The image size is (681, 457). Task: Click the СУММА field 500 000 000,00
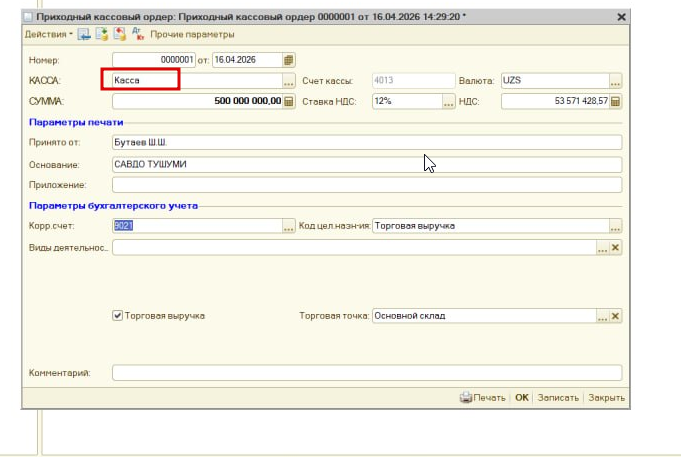point(198,101)
